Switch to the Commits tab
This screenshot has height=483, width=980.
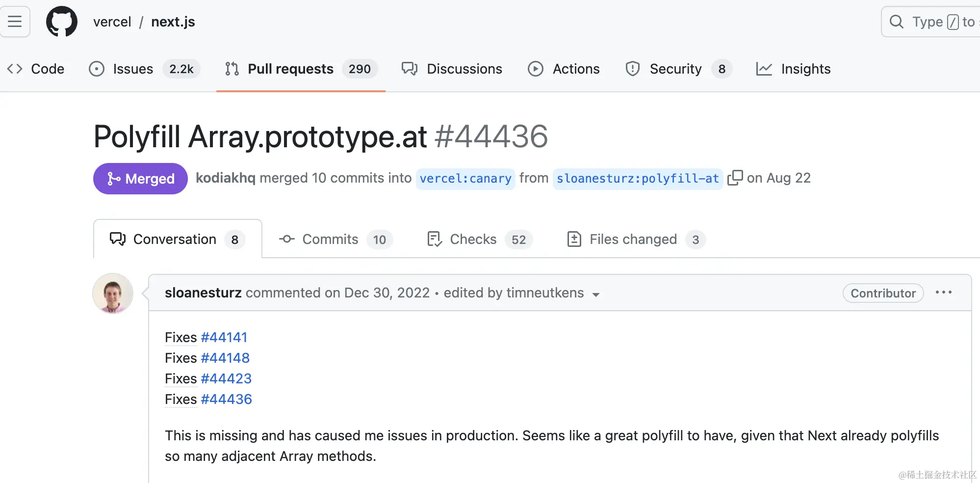(x=330, y=239)
